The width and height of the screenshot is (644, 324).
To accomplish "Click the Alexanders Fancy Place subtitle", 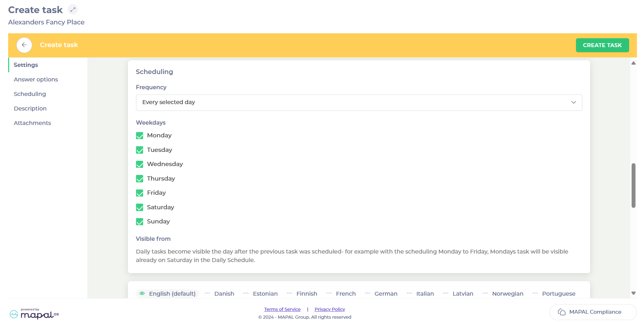I will pos(46,22).
